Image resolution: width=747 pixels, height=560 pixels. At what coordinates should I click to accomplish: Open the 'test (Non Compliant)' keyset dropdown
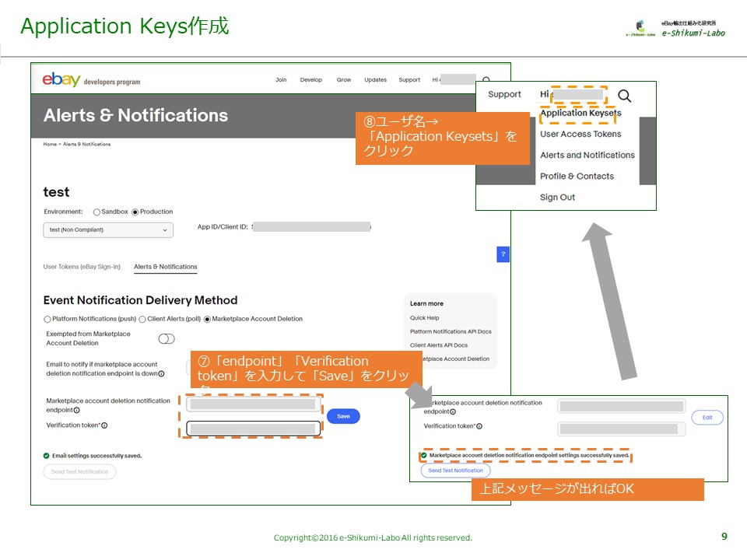coord(108,230)
